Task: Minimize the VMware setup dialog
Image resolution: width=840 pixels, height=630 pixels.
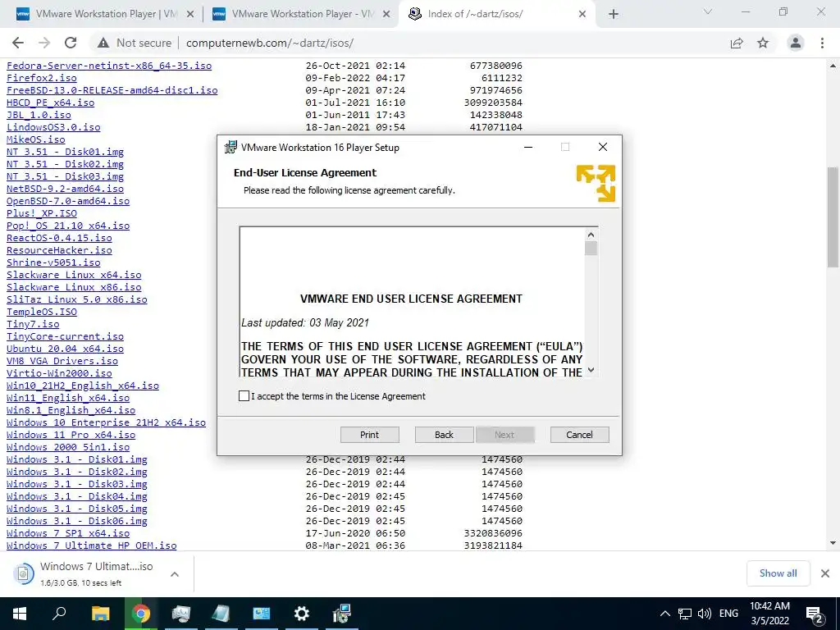Action: pos(528,147)
